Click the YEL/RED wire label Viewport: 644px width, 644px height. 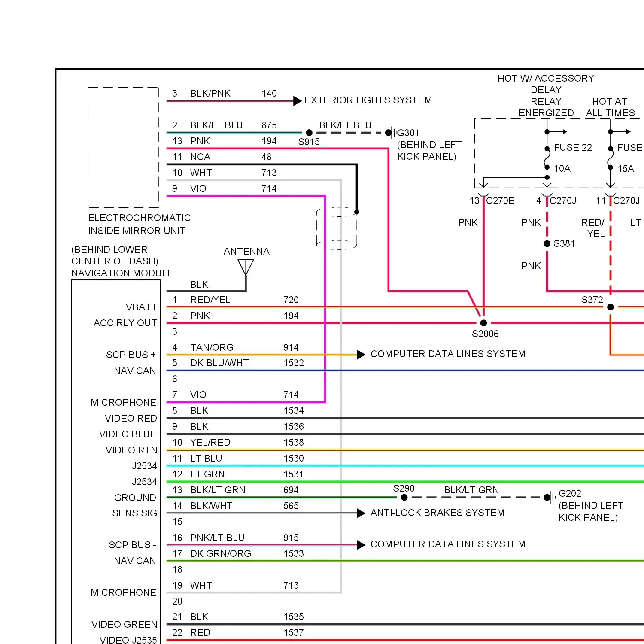[210, 442]
